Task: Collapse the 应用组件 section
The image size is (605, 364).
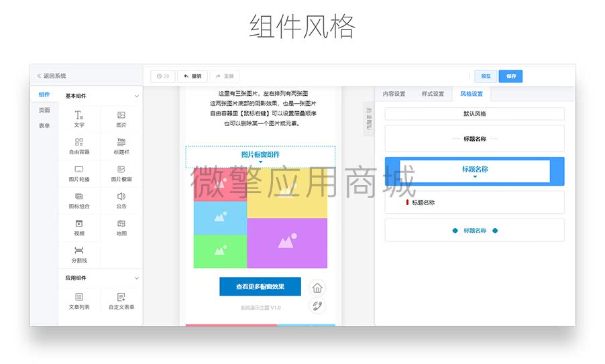Action: (x=137, y=278)
